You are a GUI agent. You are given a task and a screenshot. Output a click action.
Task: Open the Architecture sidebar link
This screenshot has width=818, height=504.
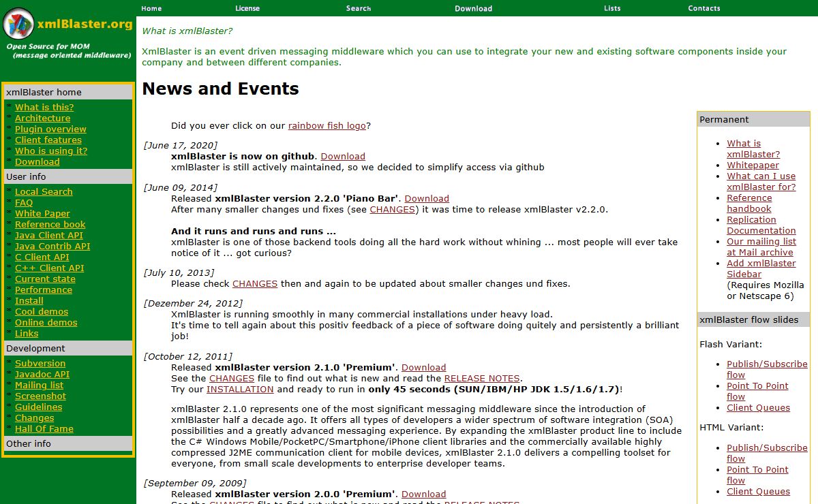pos(43,118)
